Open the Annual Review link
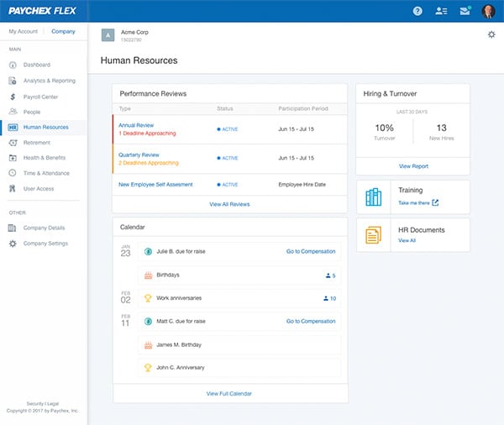 point(136,125)
